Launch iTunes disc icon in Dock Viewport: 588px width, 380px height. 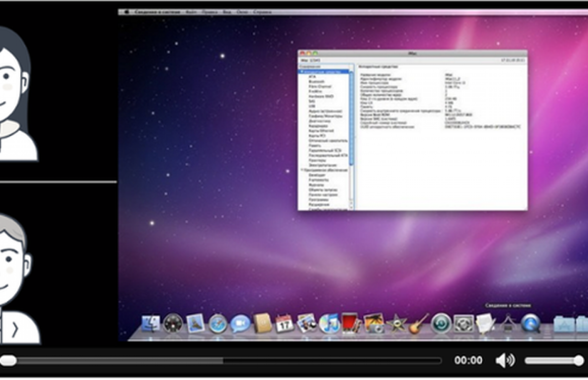click(329, 324)
